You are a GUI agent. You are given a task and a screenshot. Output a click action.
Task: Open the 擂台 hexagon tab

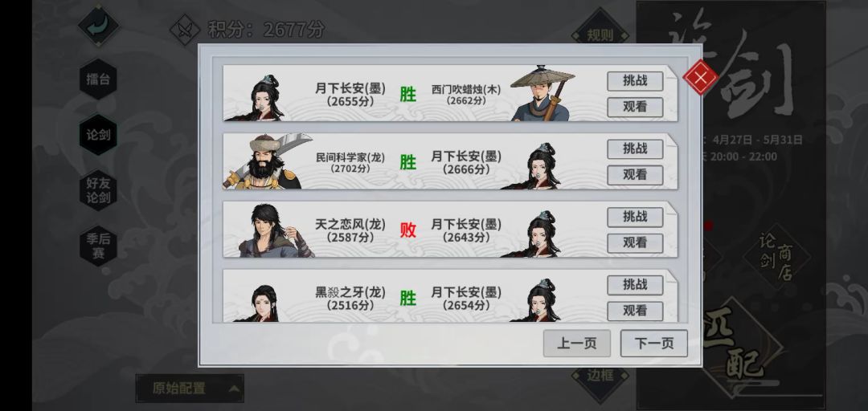(98, 79)
